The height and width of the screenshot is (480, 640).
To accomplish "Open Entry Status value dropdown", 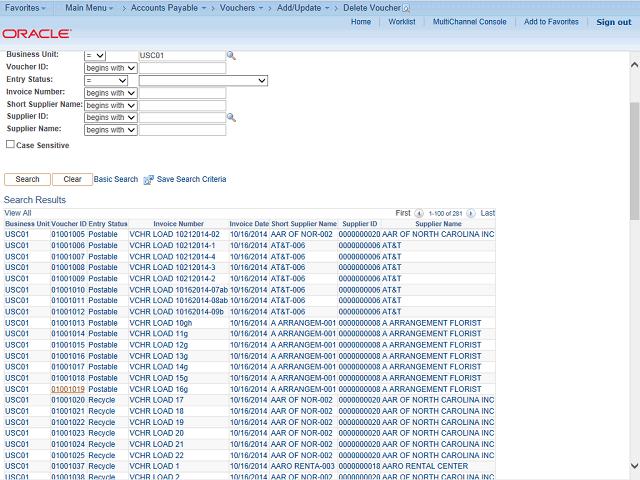I will (x=203, y=80).
